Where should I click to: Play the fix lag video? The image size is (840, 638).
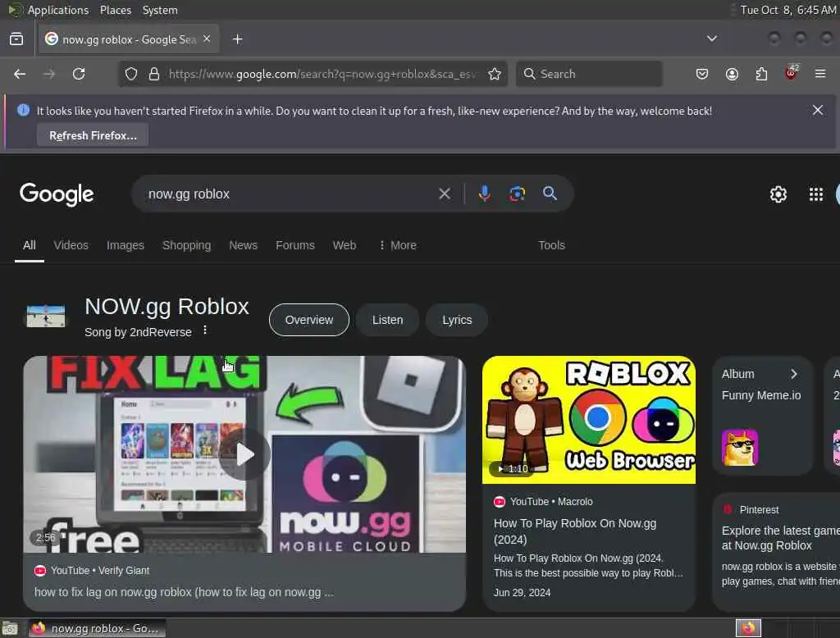point(244,454)
